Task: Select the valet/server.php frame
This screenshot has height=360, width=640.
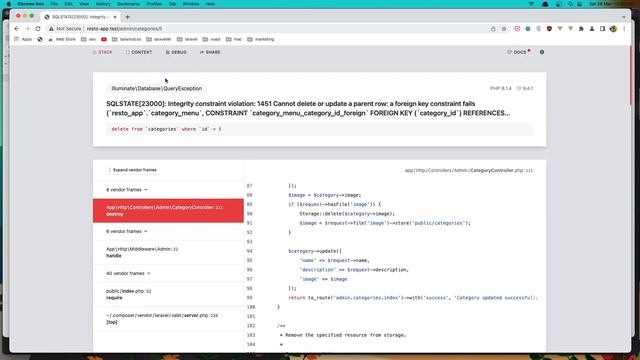Action: click(x=168, y=319)
